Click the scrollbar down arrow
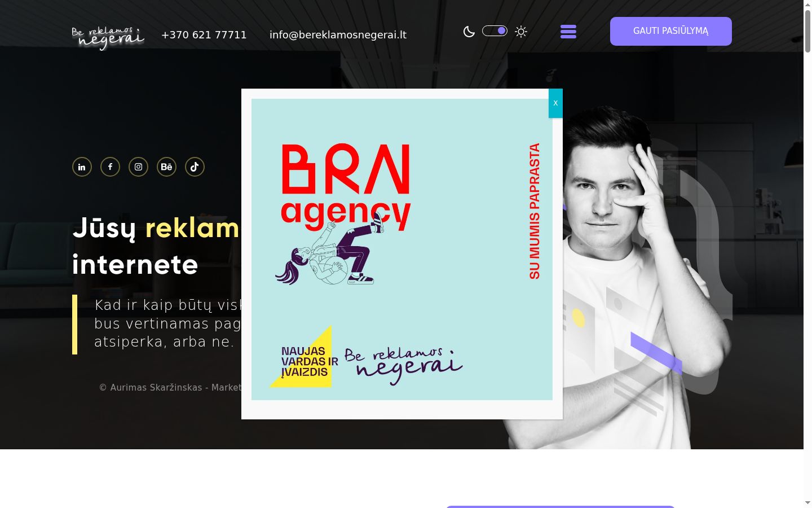 (807, 502)
